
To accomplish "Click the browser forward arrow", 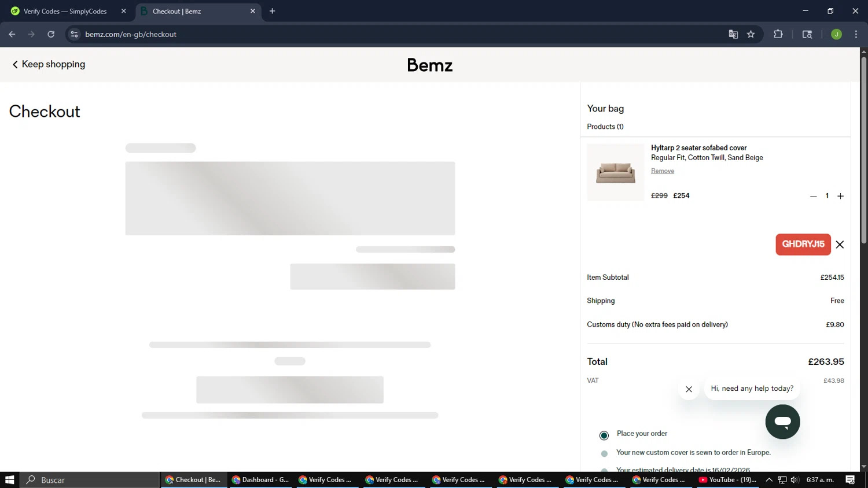I will click(31, 34).
